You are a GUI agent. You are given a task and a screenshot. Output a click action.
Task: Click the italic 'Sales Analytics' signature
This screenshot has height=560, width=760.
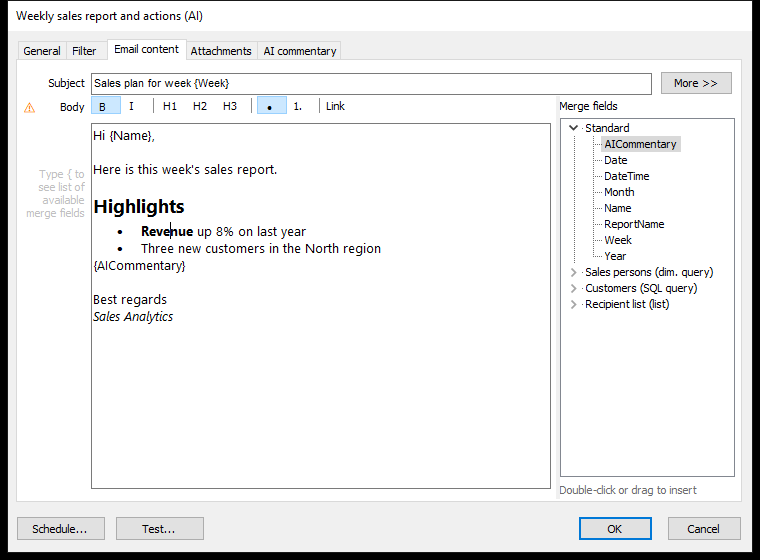tap(133, 317)
